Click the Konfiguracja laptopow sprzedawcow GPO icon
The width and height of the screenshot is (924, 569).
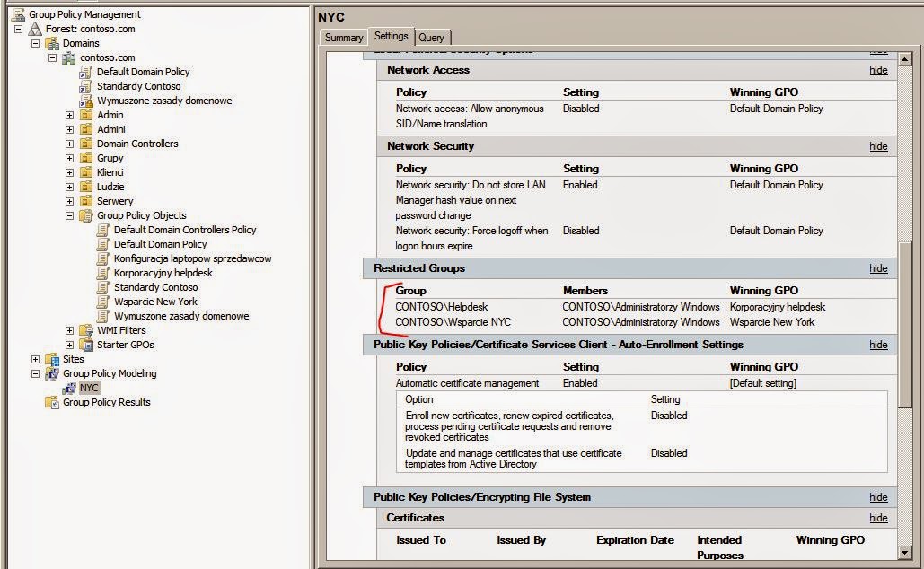[x=103, y=258]
